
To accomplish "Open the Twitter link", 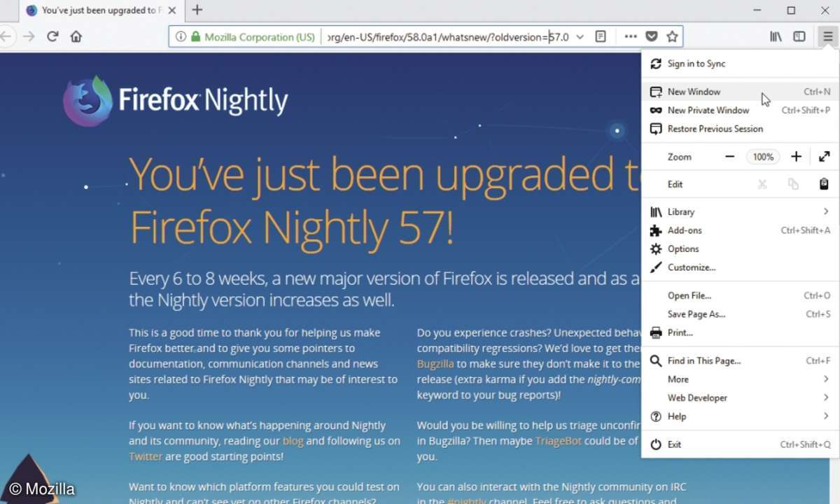I will click(x=145, y=456).
